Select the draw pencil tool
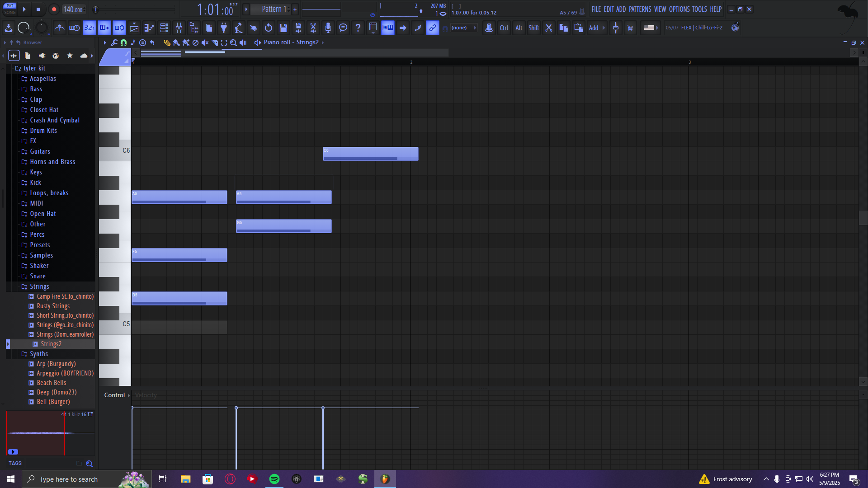Image resolution: width=868 pixels, height=488 pixels. point(167,42)
